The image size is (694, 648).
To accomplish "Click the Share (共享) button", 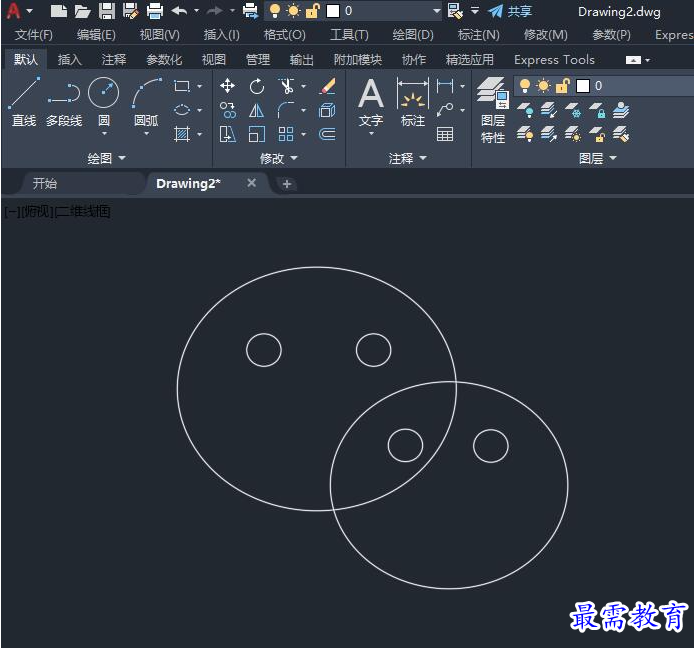I will click(510, 11).
